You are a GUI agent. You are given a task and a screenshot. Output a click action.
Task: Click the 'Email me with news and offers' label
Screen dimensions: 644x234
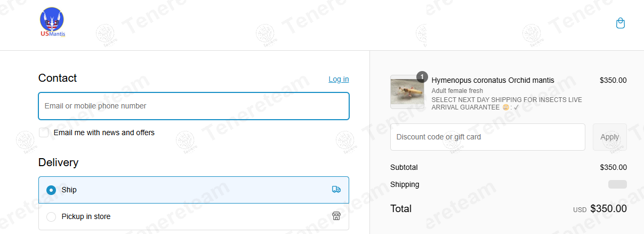click(x=104, y=132)
